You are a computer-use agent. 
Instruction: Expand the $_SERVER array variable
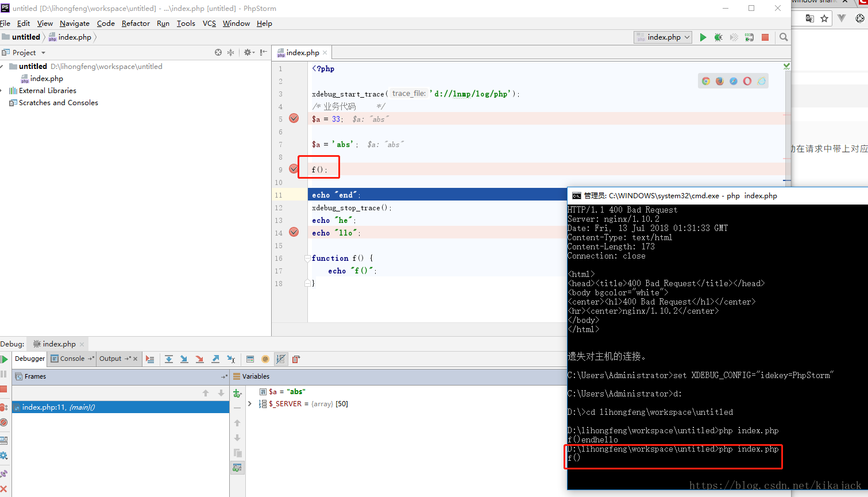249,404
